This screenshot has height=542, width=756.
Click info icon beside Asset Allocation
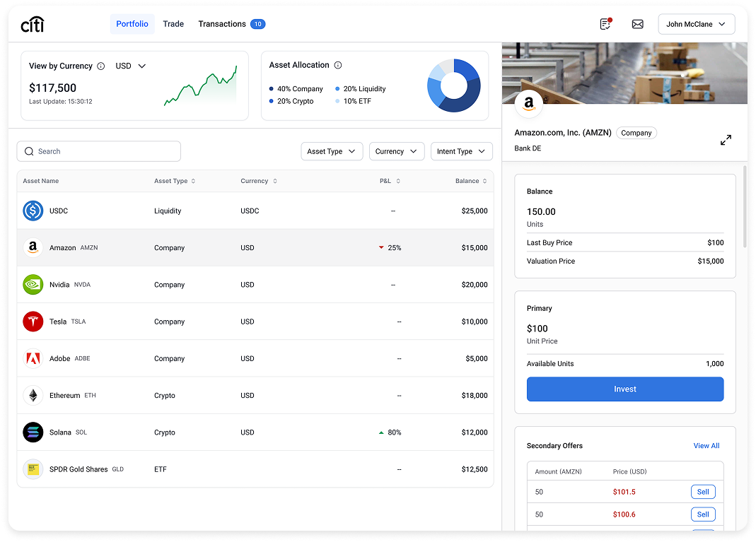(338, 65)
